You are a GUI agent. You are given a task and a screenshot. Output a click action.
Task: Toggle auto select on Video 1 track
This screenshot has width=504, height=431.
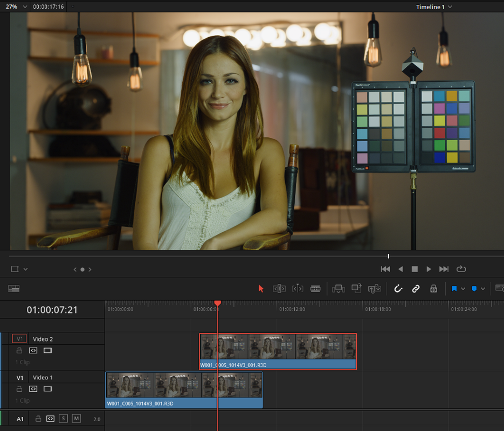tap(33, 389)
